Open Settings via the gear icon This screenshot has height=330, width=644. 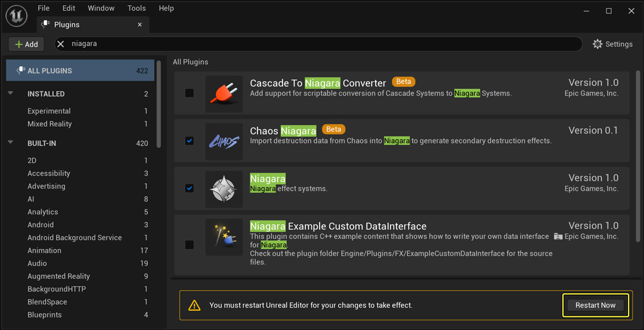597,44
